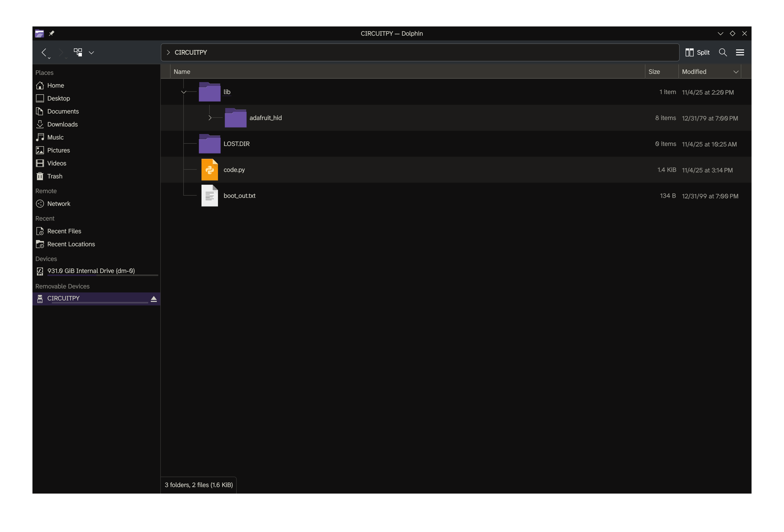Sort by the Name column header
Screen dimensions: 784x532
click(x=182, y=72)
